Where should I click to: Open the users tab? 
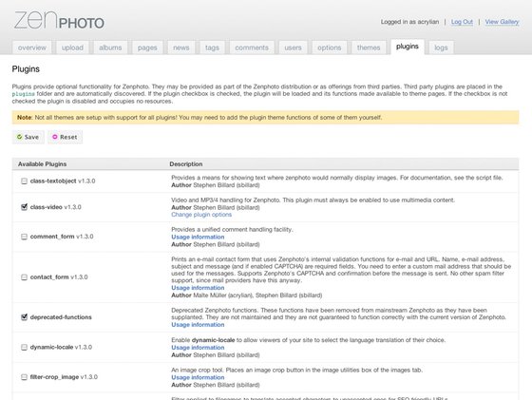[293, 48]
